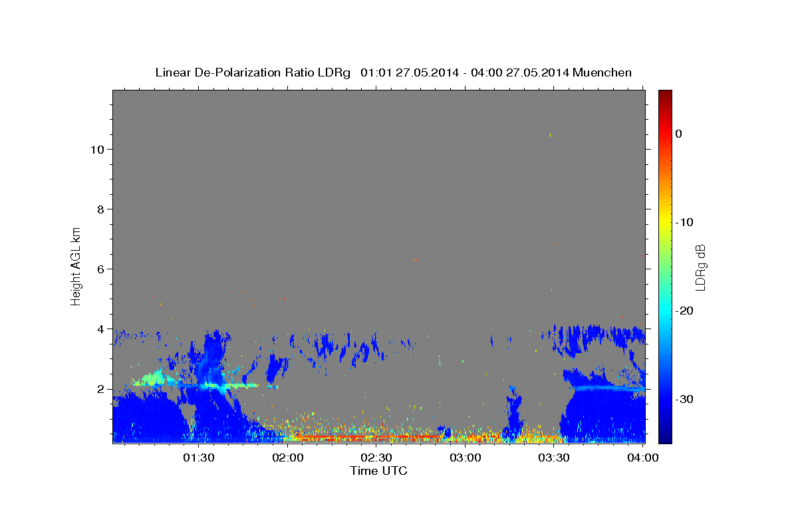Click the colorbar value -30
Image resolution: width=798 pixels, height=532 pixels.
684,399
